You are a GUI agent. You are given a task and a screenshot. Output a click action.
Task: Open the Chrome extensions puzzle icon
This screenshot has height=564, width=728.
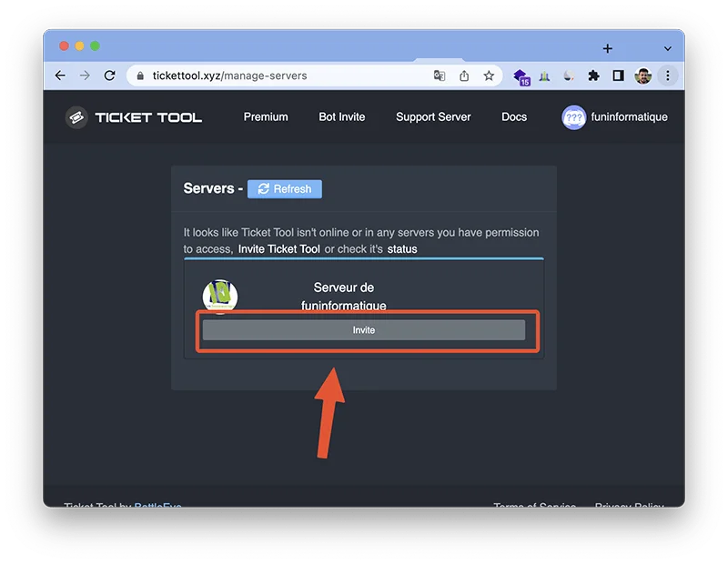(592, 76)
